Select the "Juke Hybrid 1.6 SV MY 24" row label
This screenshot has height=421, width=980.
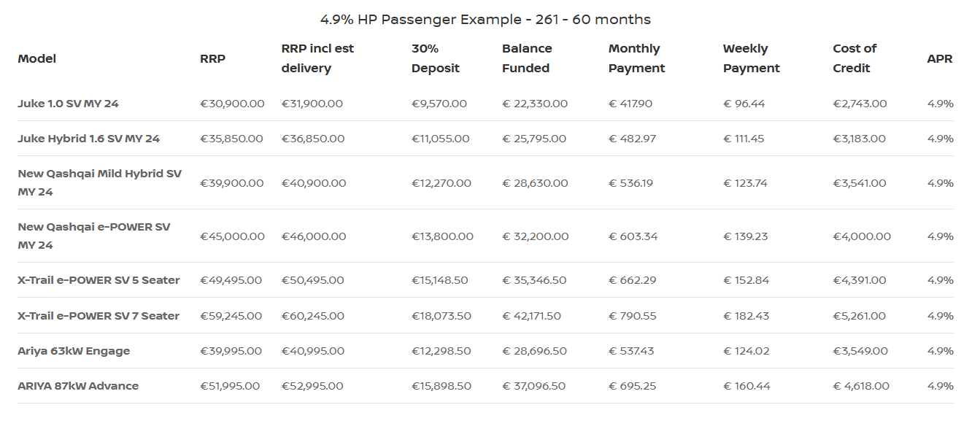pos(88,139)
